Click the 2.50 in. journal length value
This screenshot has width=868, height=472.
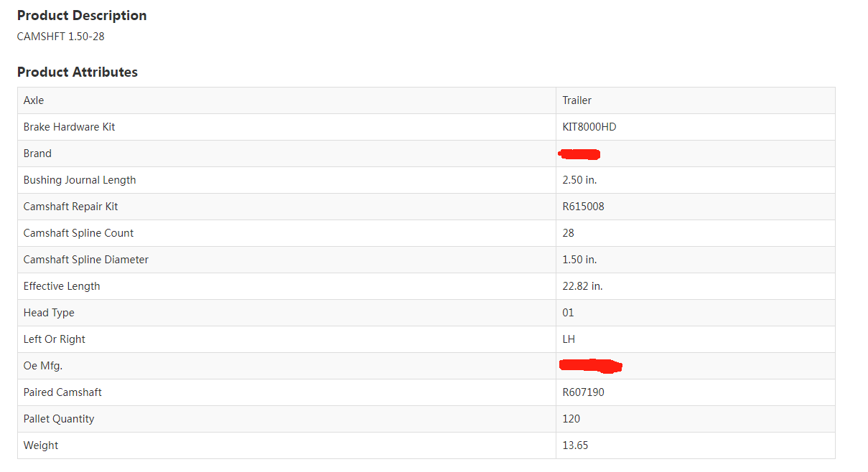[x=579, y=180]
